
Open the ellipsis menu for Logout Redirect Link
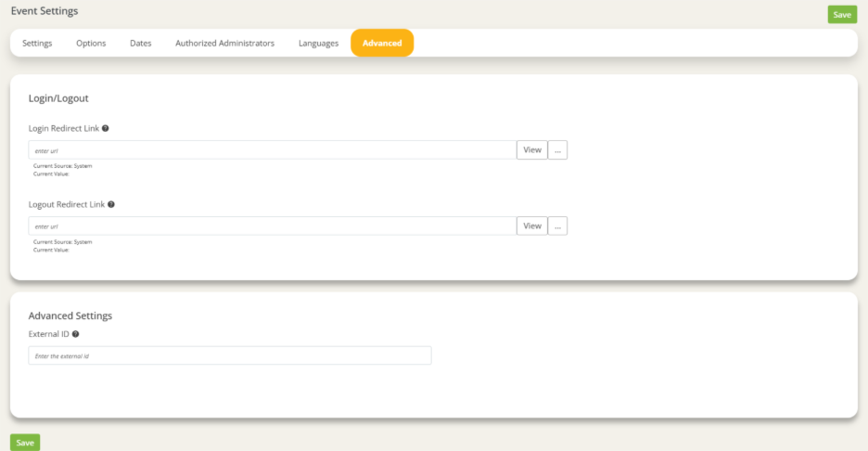pos(557,225)
